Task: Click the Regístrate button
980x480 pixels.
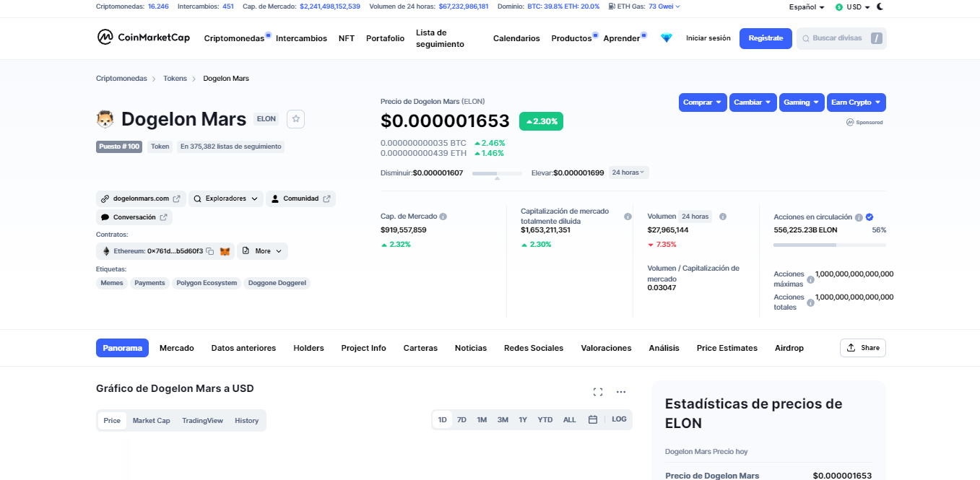Action: pos(766,38)
